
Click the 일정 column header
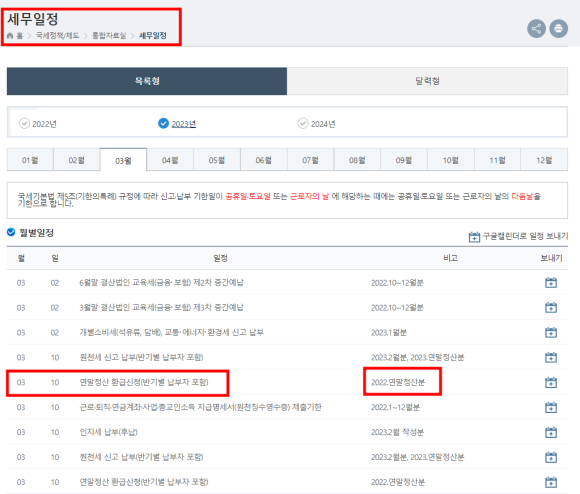220,258
